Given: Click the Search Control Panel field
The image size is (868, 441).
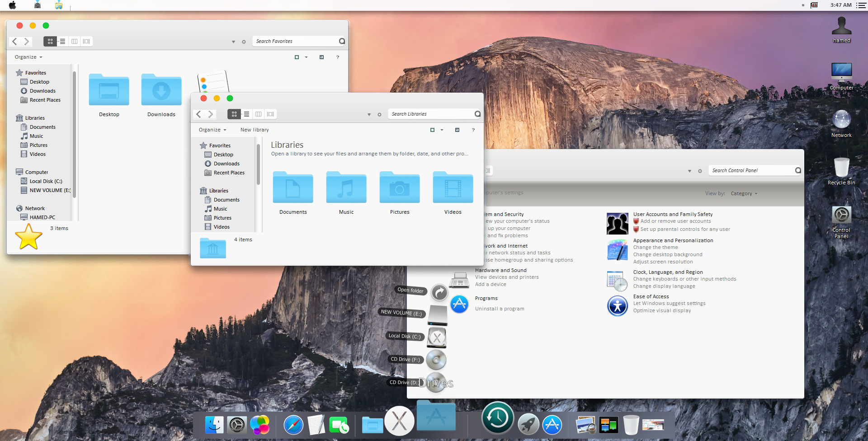Looking at the screenshot, I should click(752, 171).
